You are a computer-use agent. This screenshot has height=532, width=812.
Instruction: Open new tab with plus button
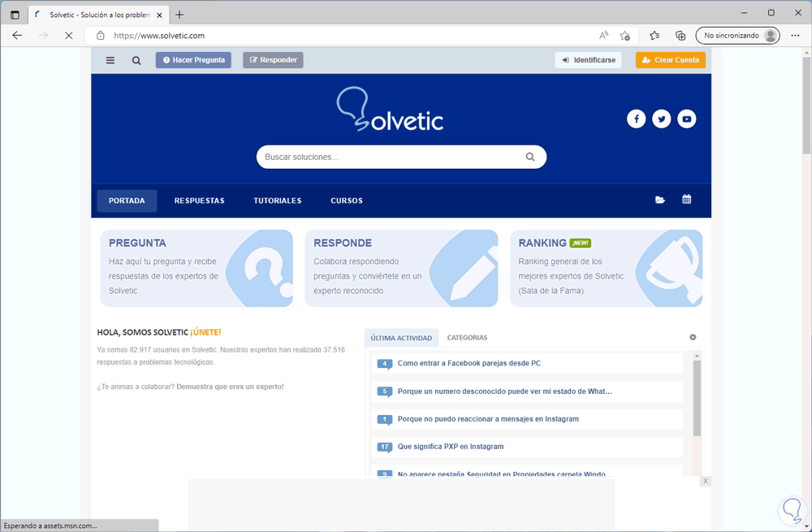[179, 15]
